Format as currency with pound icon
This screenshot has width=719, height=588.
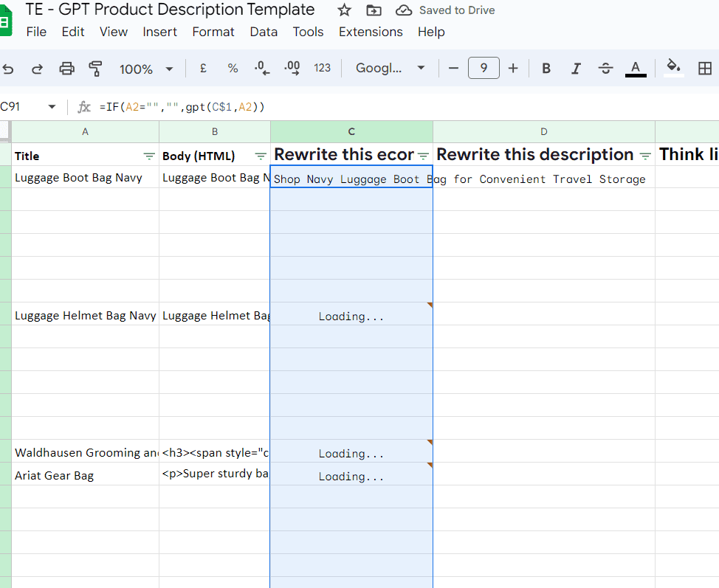click(203, 69)
